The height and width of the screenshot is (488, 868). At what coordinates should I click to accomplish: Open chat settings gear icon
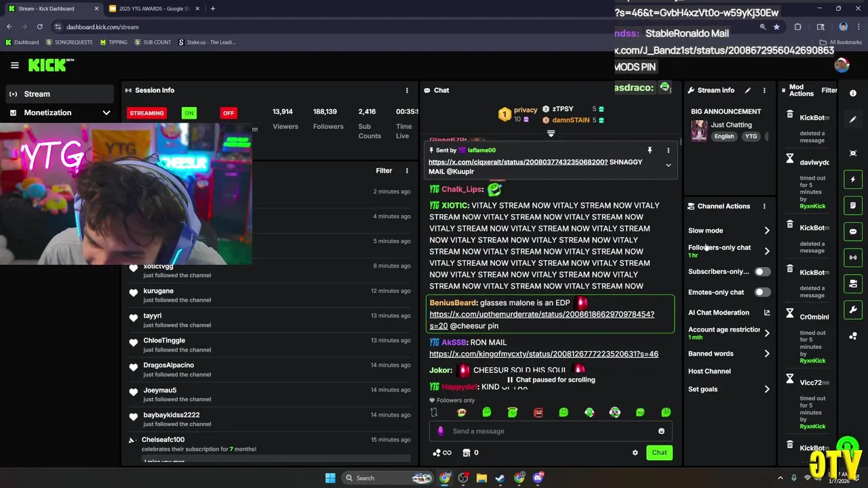coord(635,453)
